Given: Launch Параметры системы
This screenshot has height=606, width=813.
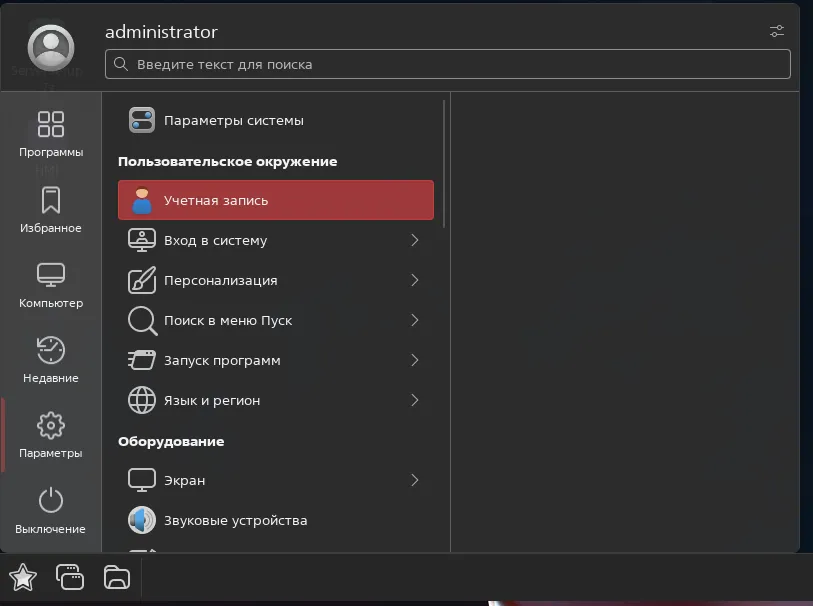Looking at the screenshot, I should click(276, 120).
